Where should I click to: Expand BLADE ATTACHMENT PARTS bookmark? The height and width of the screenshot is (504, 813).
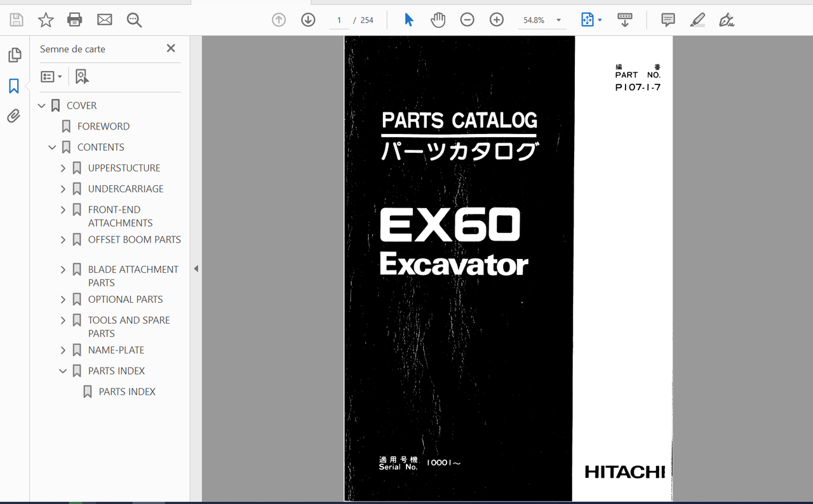63,270
